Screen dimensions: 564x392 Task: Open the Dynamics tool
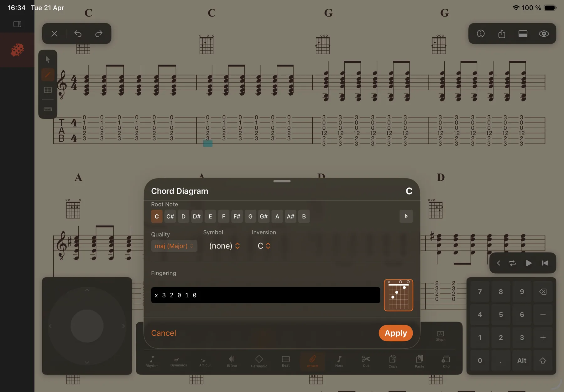click(179, 361)
